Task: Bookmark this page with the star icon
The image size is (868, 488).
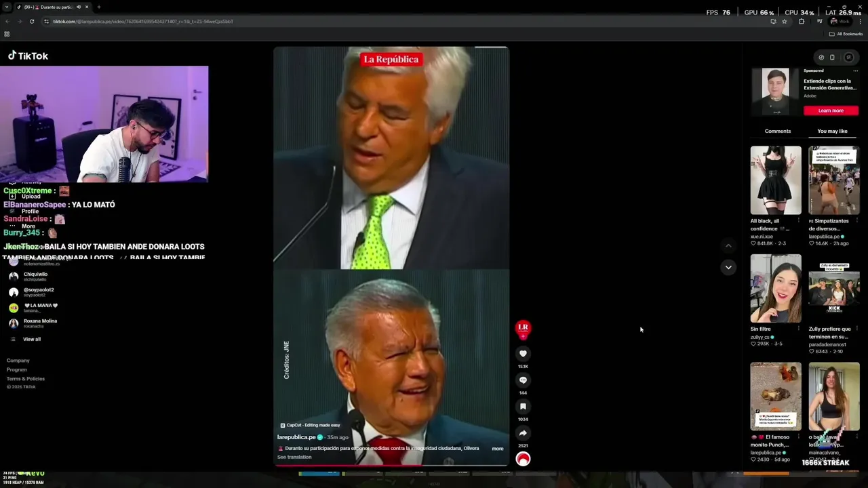Action: (x=785, y=21)
